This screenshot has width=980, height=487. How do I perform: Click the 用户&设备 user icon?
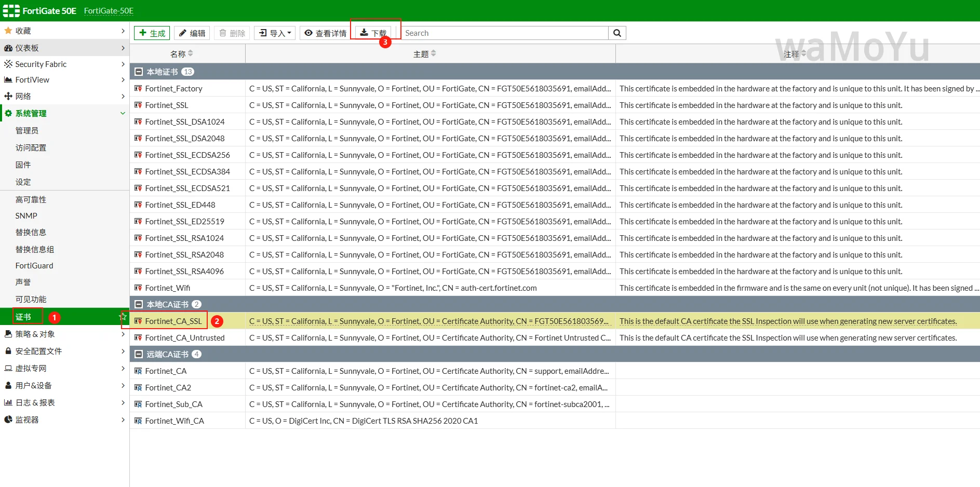coord(8,385)
